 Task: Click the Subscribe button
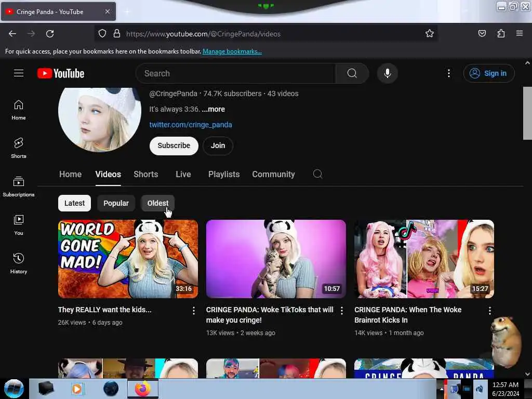tap(174, 146)
